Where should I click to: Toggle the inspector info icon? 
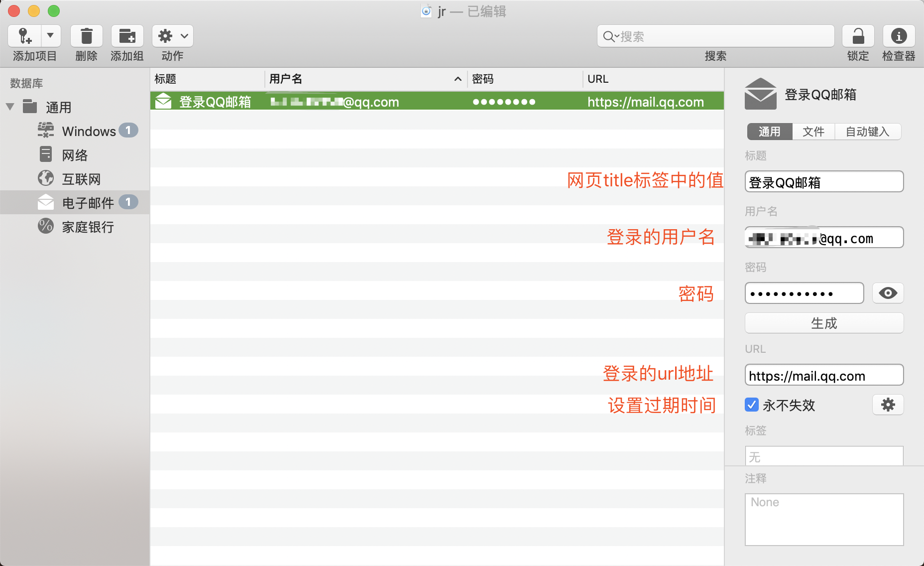coord(899,36)
